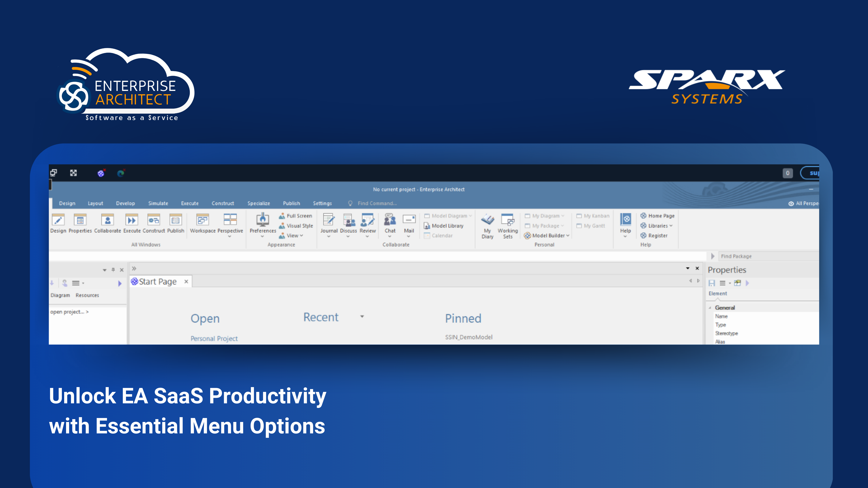Open My Diary icon
Image resolution: width=868 pixels, height=488 pixels.
click(487, 220)
